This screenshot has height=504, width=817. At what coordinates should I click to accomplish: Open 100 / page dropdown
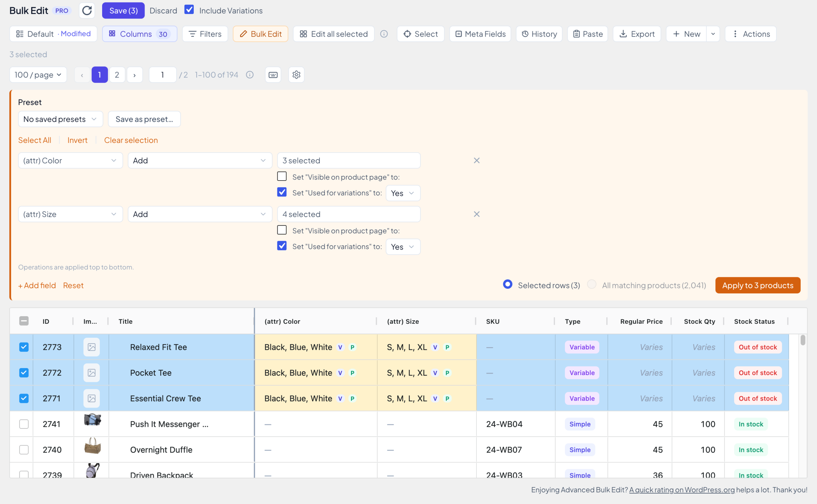point(38,75)
